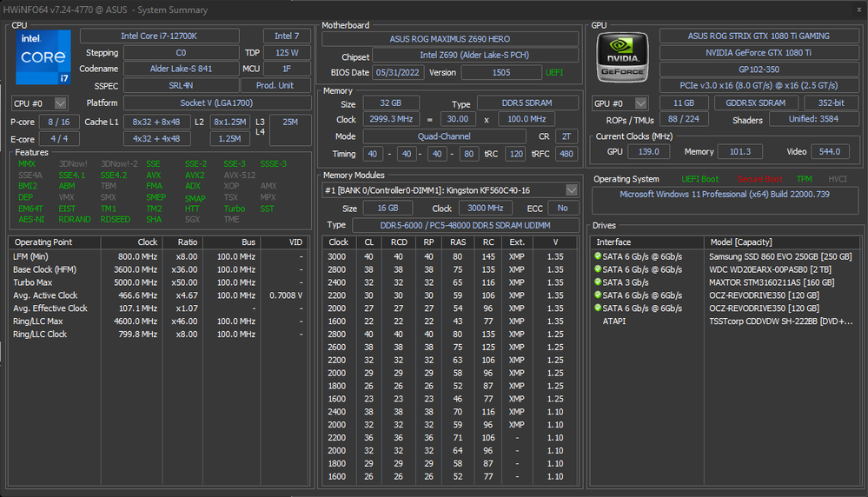Viewport: 868px width, 497px height.
Task: Click the SRL4N SSPEC value
Action: 181,85
